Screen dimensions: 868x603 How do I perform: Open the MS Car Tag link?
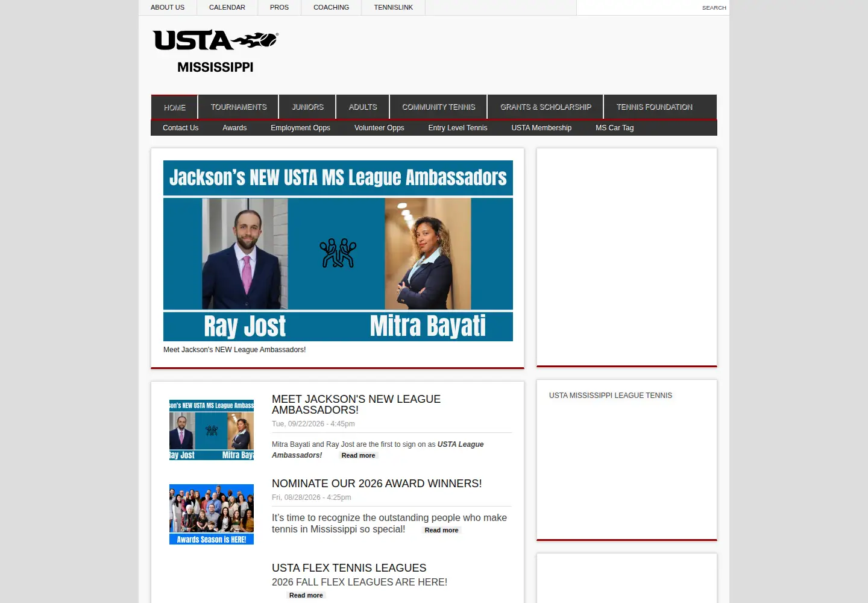click(614, 128)
